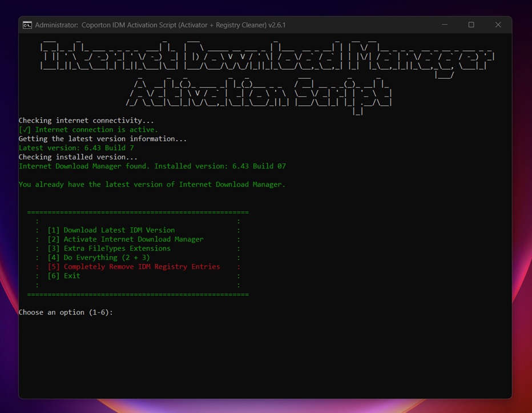Click the command prompt icon in title bar
532x413 pixels.
(x=27, y=25)
